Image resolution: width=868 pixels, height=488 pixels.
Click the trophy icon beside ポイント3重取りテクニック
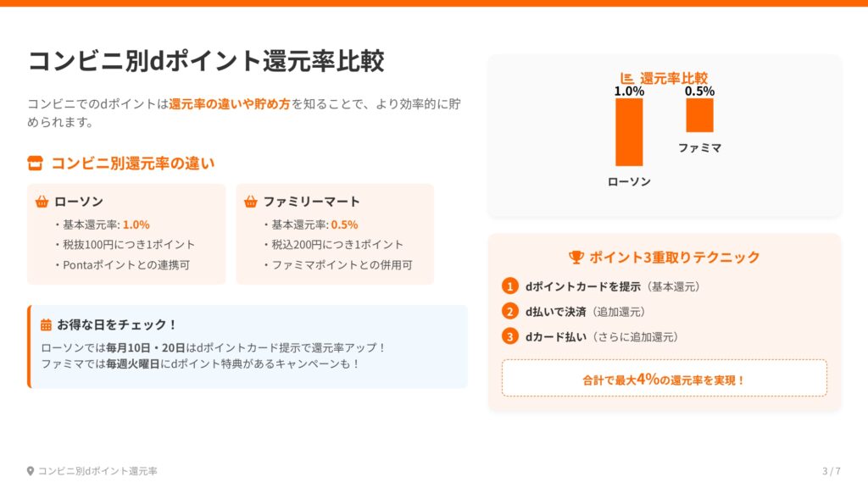(x=576, y=258)
